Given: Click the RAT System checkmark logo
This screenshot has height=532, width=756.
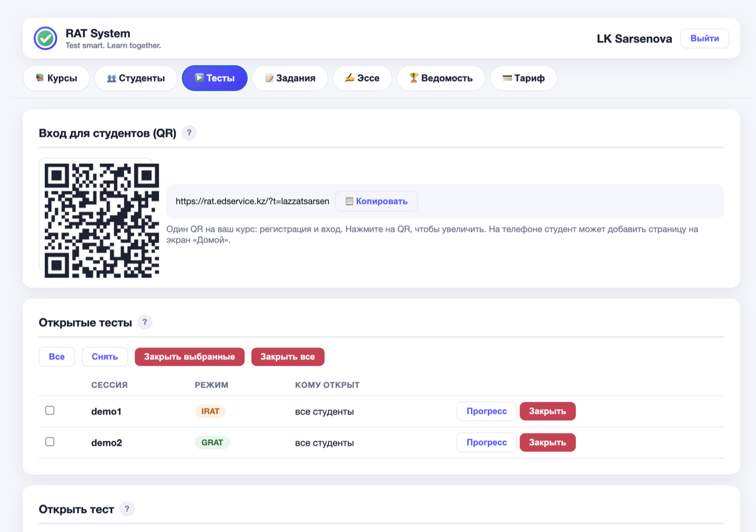Looking at the screenshot, I should click(x=45, y=38).
